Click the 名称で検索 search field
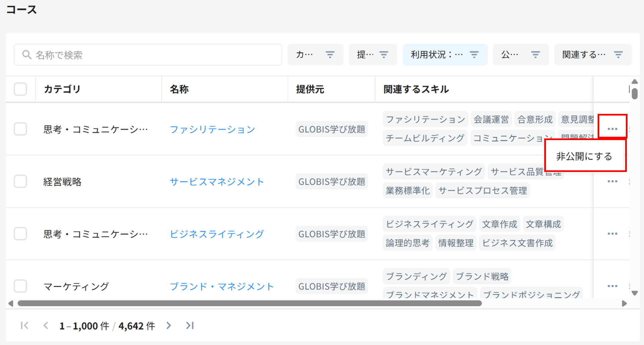Image resolution: width=644 pixels, height=345 pixels. [x=148, y=55]
